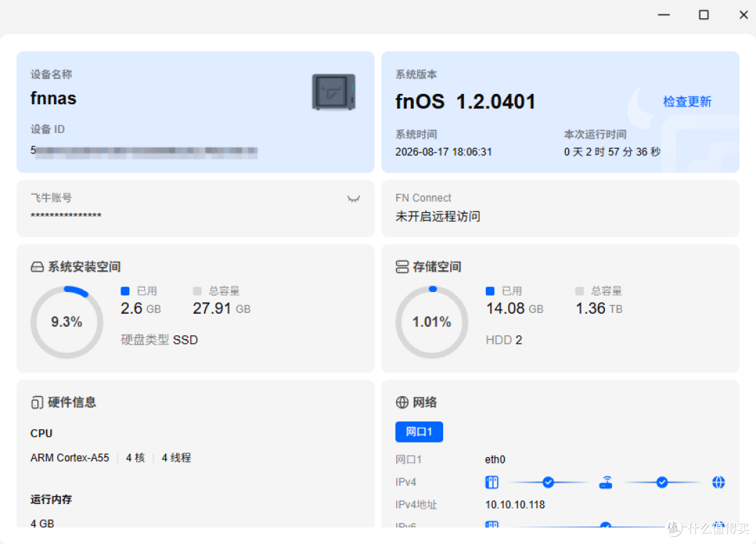Click 硬盘类型 SSD text
Screen dimensions: 756x544
tap(160, 340)
